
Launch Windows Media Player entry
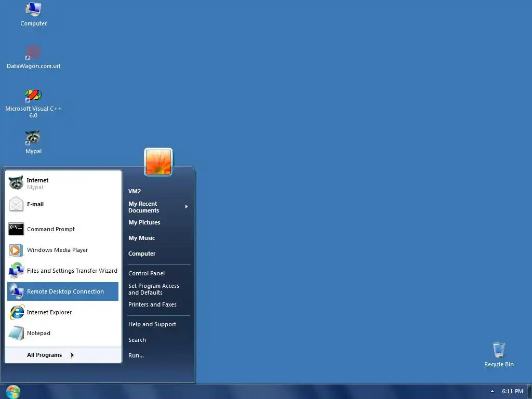63,250
